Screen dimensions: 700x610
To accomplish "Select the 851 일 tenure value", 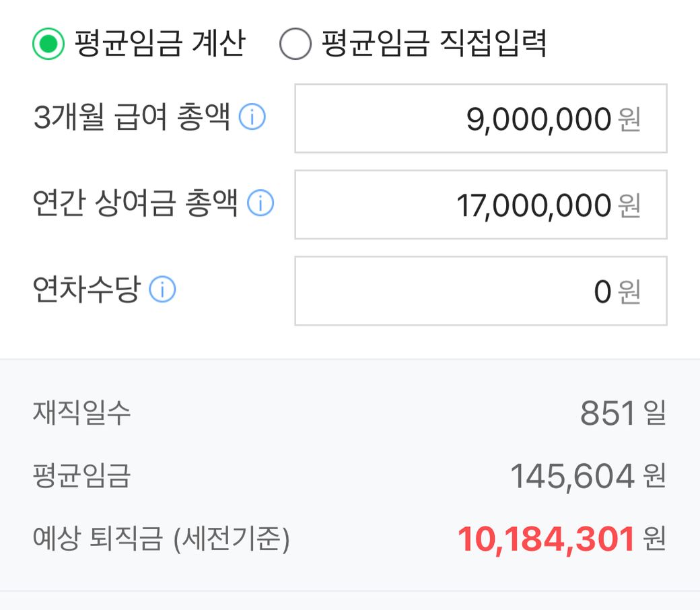I will 623,413.
